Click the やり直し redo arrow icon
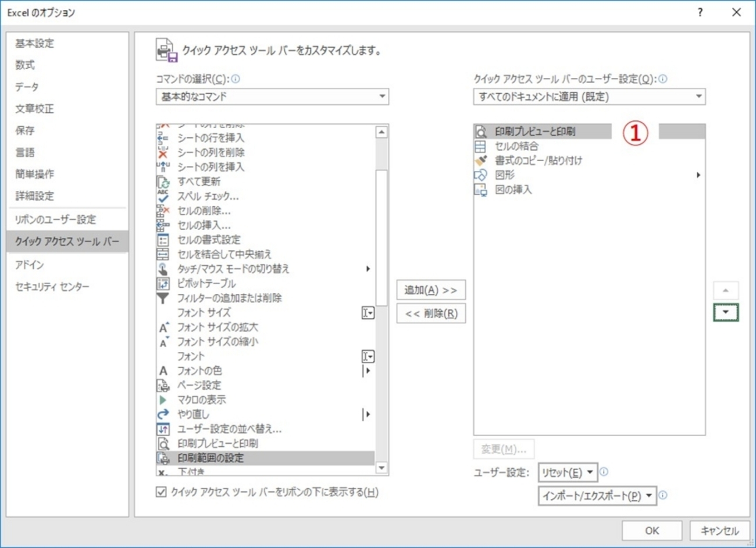 click(x=163, y=414)
